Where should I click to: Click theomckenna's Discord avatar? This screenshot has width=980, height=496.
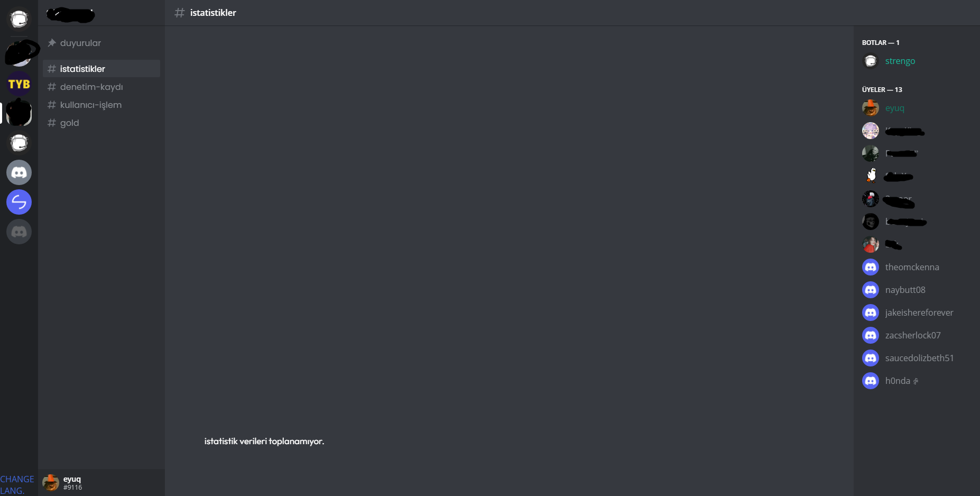click(x=871, y=267)
